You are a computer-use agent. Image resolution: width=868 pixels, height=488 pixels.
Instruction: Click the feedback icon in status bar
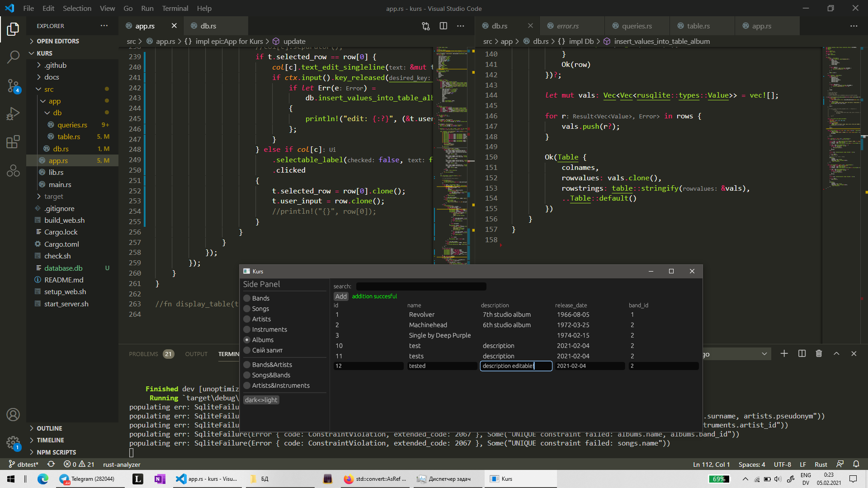[x=840, y=464]
